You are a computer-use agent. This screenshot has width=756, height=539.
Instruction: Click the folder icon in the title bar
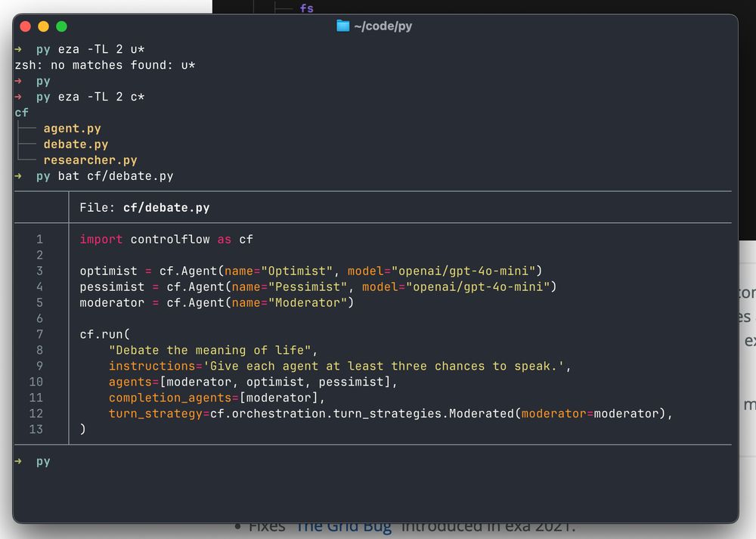coord(342,26)
